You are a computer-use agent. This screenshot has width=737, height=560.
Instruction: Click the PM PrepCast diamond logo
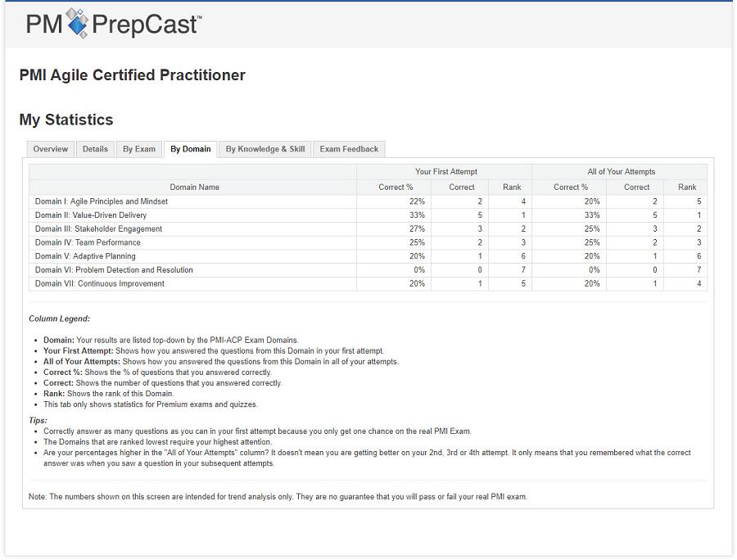click(77, 23)
